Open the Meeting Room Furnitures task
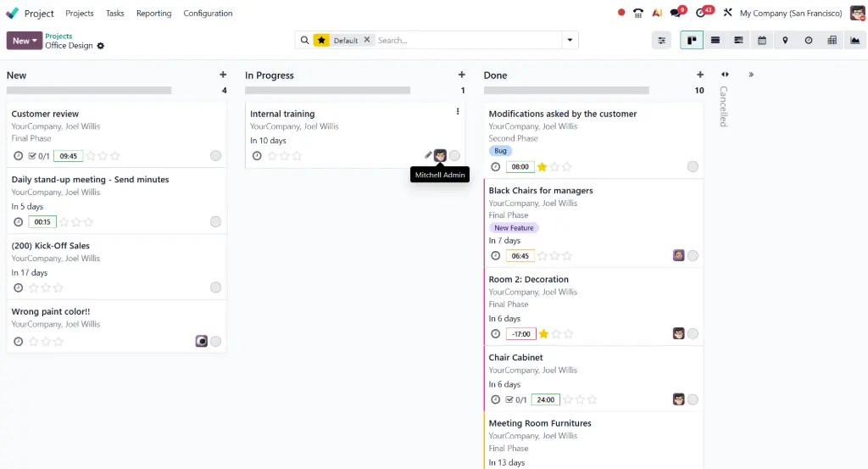The height and width of the screenshot is (469, 868). click(540, 423)
